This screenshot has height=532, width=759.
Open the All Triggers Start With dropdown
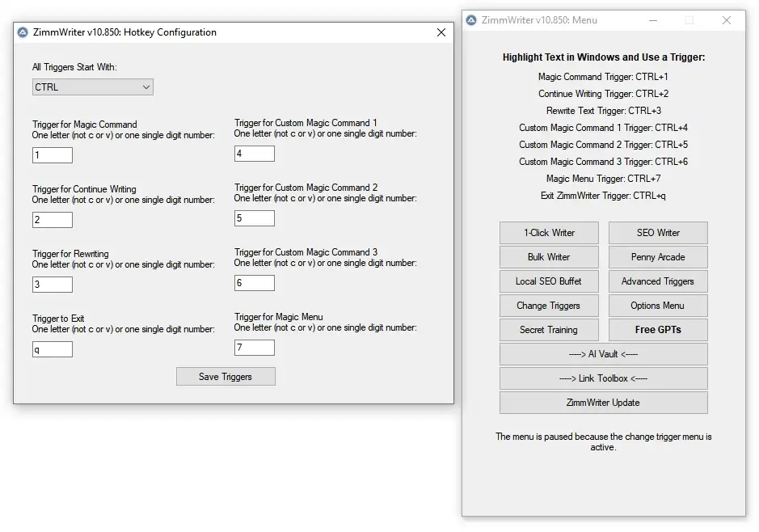[91, 87]
